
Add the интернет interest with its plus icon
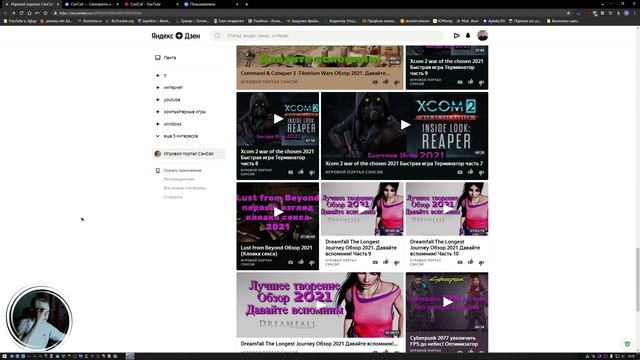click(x=158, y=87)
